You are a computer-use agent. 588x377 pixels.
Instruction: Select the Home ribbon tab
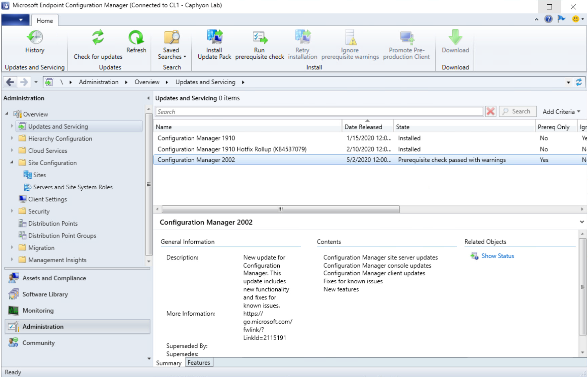[x=45, y=21]
